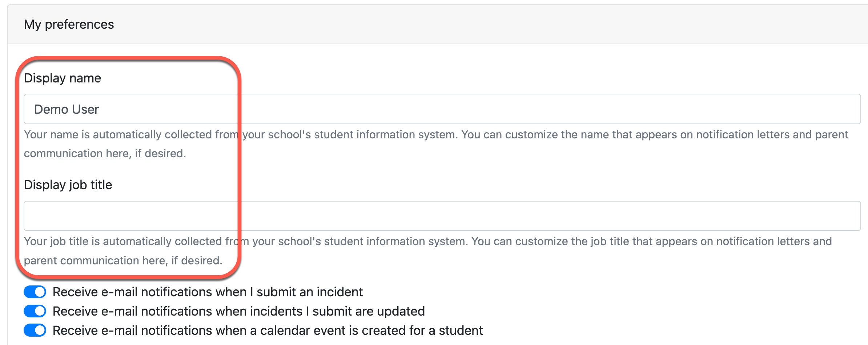Screen dimensions: 868x345
Task: Click the "Display job title" field label
Action: [68, 185]
